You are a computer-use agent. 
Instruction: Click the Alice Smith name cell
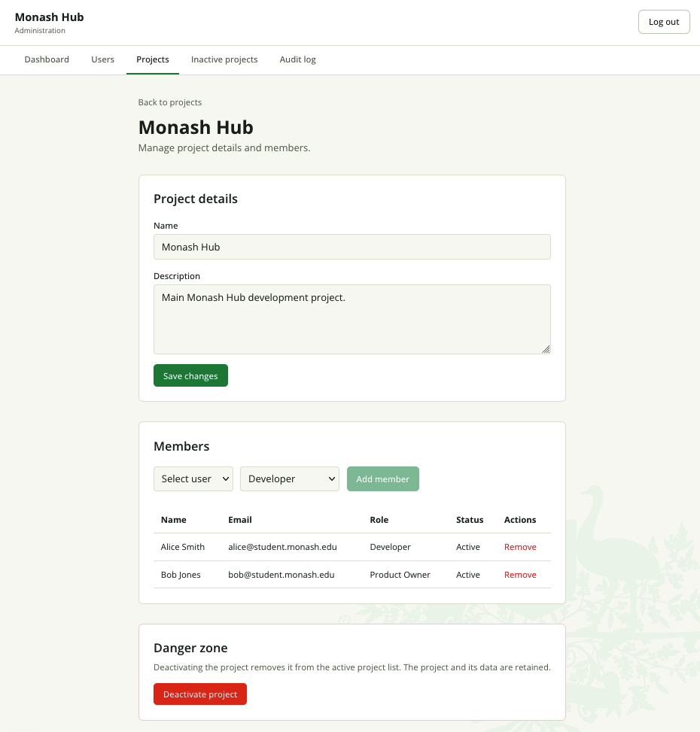pyautogui.click(x=183, y=547)
